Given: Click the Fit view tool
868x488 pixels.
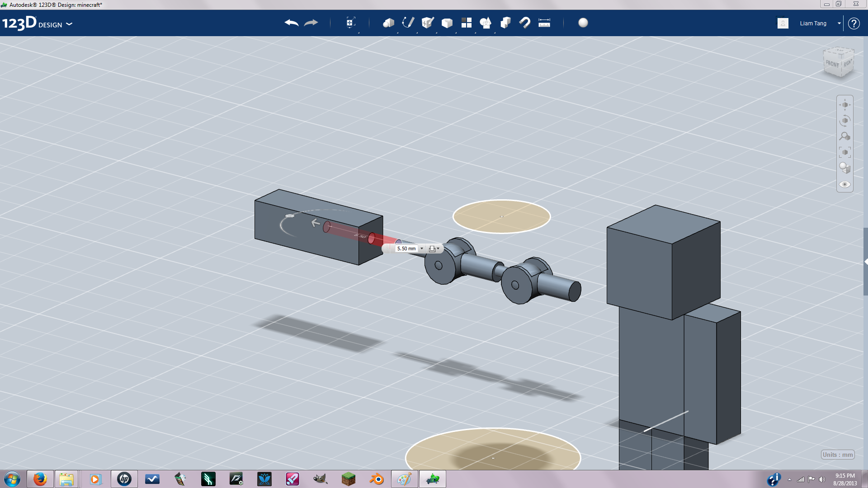Looking at the screenshot, I should [x=845, y=152].
